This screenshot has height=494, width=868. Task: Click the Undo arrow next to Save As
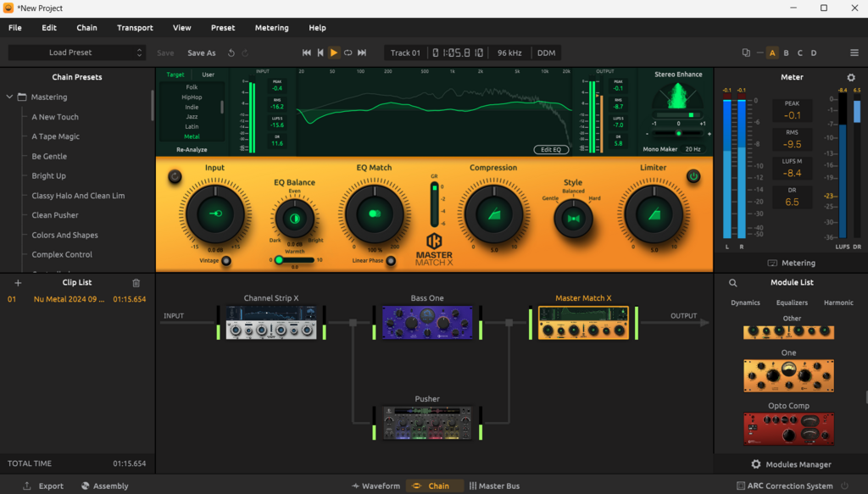pos(231,53)
